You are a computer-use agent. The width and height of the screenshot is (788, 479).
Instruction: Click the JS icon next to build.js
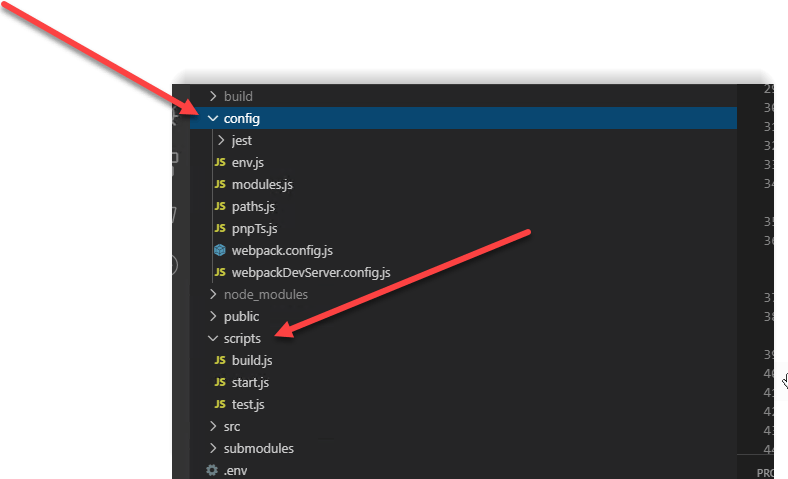point(220,360)
